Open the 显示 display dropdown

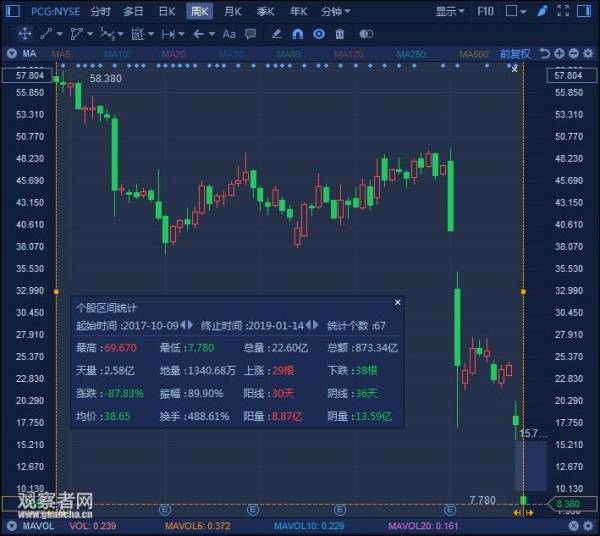450,11
